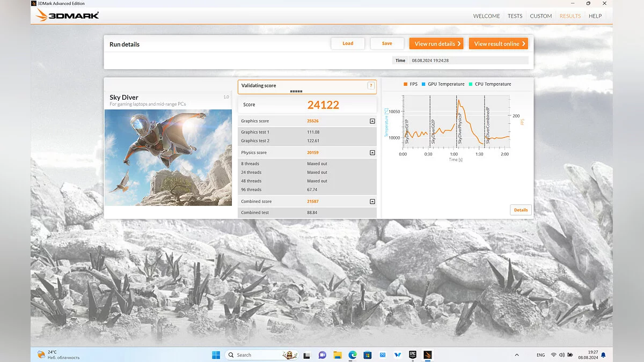The width and height of the screenshot is (644, 362).
Task: Open Microsoft Store from taskbar
Action: [368, 355]
